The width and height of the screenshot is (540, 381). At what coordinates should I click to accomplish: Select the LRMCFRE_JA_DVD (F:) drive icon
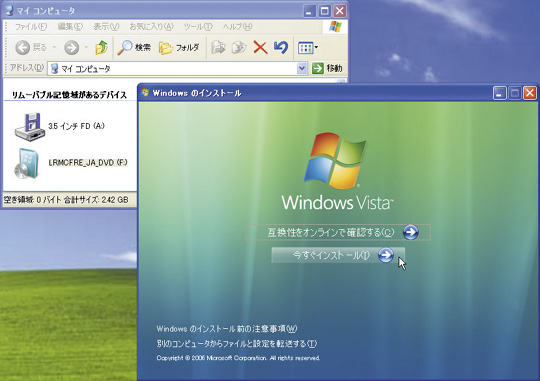[27, 164]
